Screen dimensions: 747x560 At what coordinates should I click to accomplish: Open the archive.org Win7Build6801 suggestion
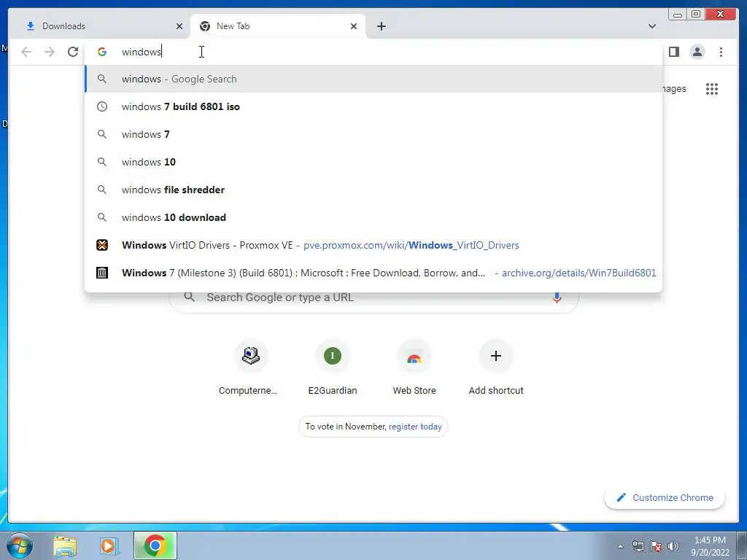373,273
